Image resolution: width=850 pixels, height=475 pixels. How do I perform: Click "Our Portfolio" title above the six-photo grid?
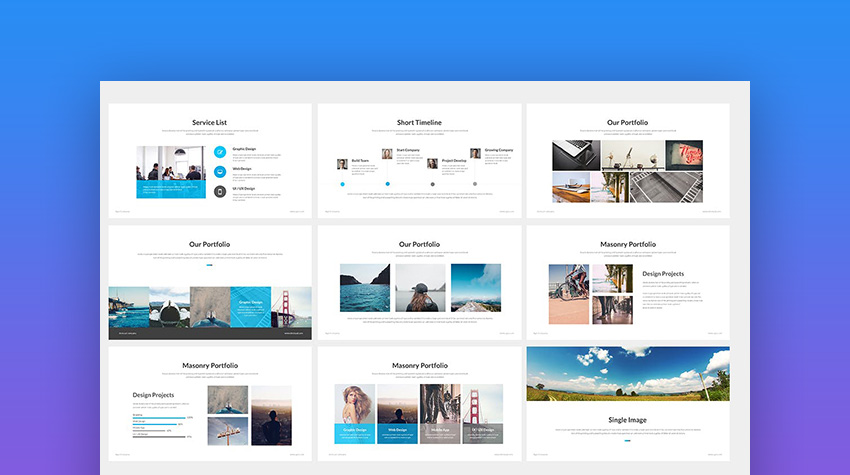627,123
